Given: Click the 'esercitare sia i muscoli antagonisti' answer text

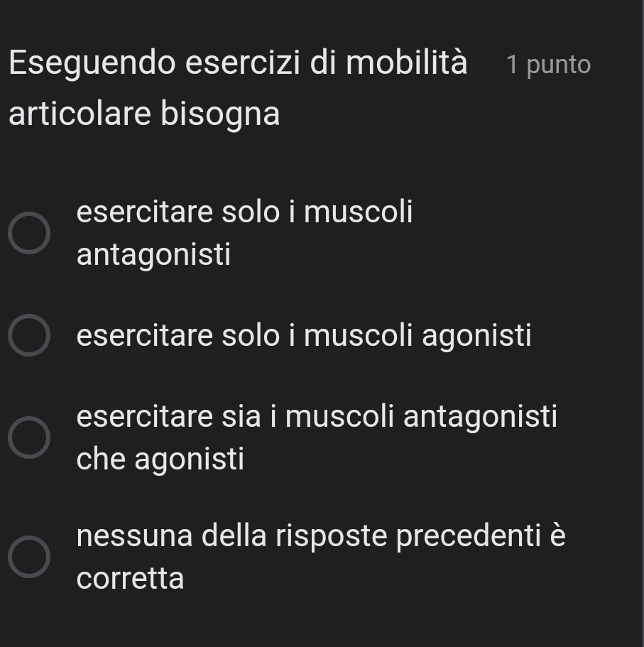Looking at the screenshot, I should coord(317,417).
